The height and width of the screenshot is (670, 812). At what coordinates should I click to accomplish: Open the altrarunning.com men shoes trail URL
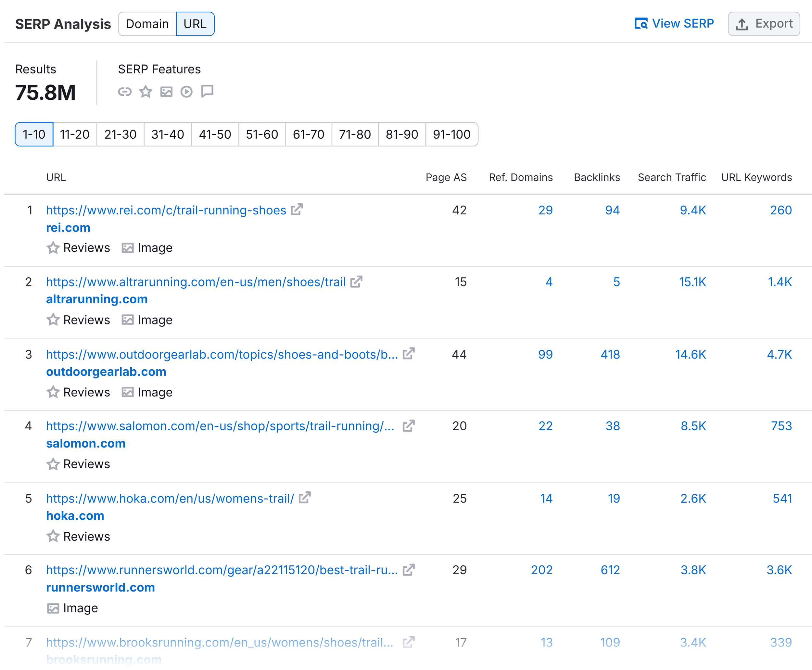coord(196,282)
